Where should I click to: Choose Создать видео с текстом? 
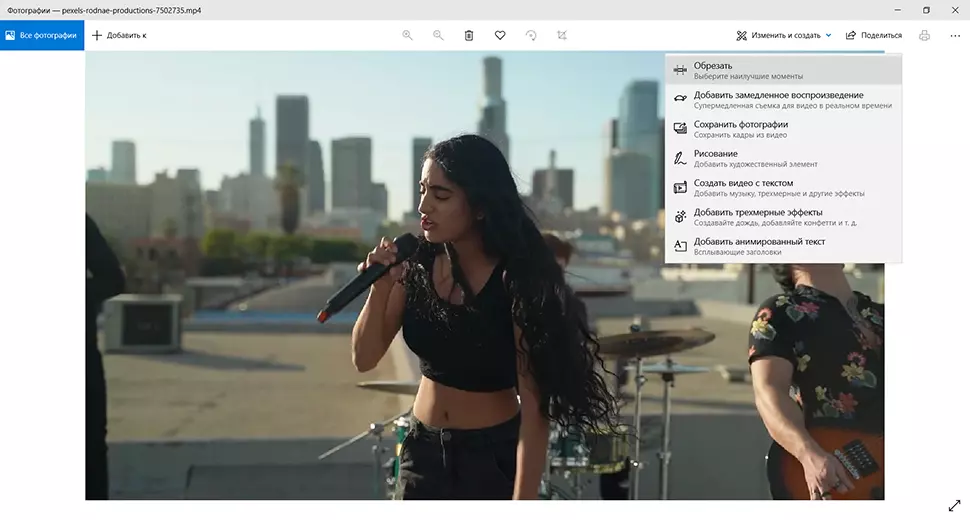coord(783,188)
